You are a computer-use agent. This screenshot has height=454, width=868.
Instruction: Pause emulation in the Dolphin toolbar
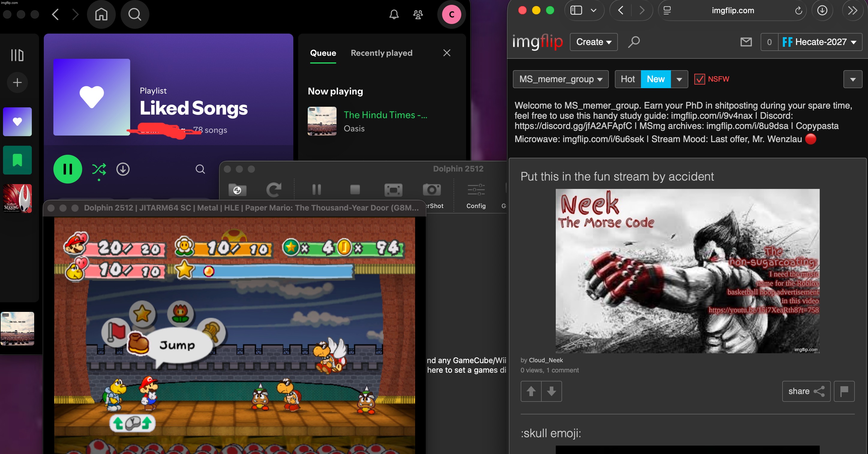coord(316,190)
